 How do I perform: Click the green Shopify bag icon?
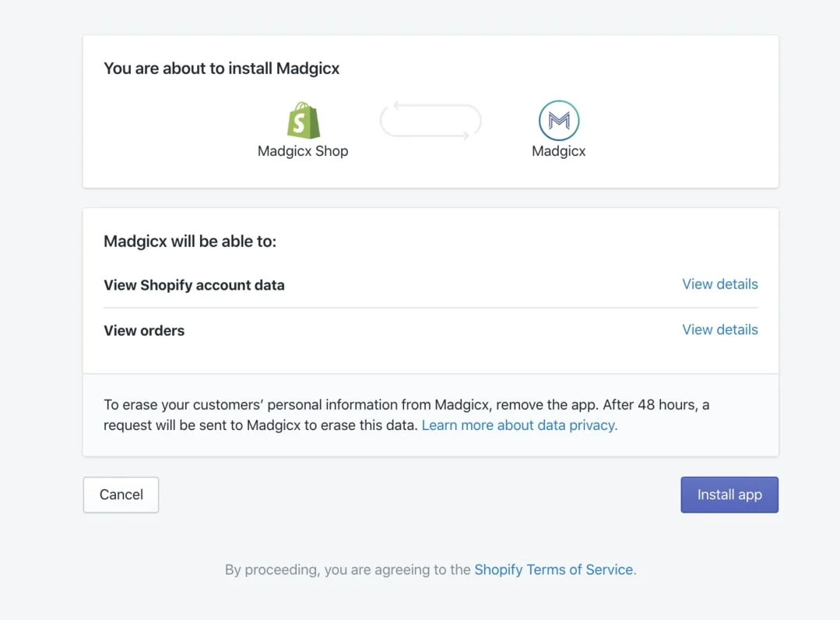pos(303,120)
